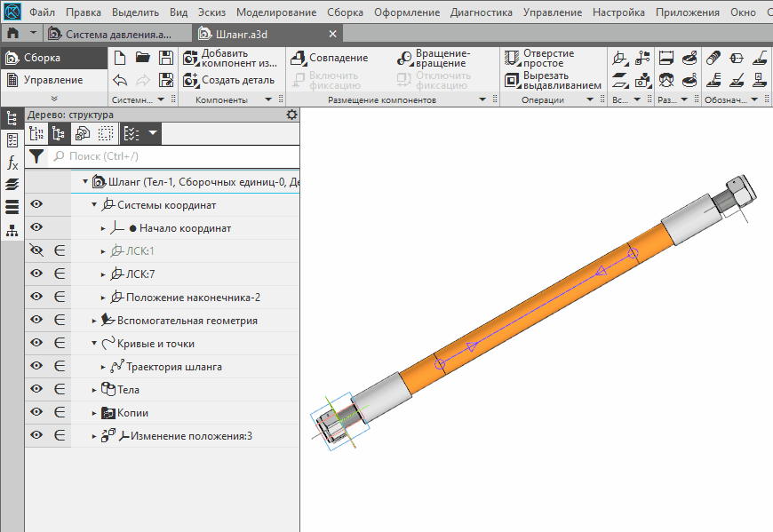The width and height of the screenshot is (773, 532).
Task: Open tree panel settings gear
Action: coord(291,115)
